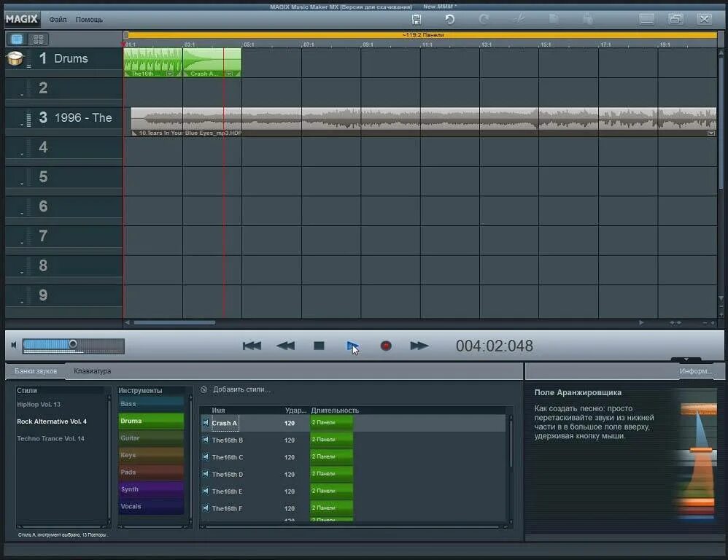Preview The16th D with its speaker icon
Screen dimensions: 728x560
(x=206, y=474)
